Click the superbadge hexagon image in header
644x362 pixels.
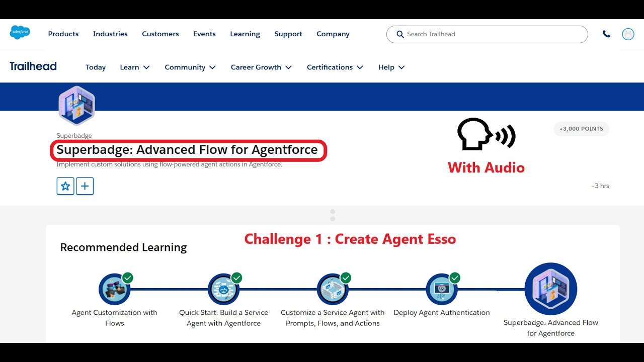pyautogui.click(x=76, y=106)
